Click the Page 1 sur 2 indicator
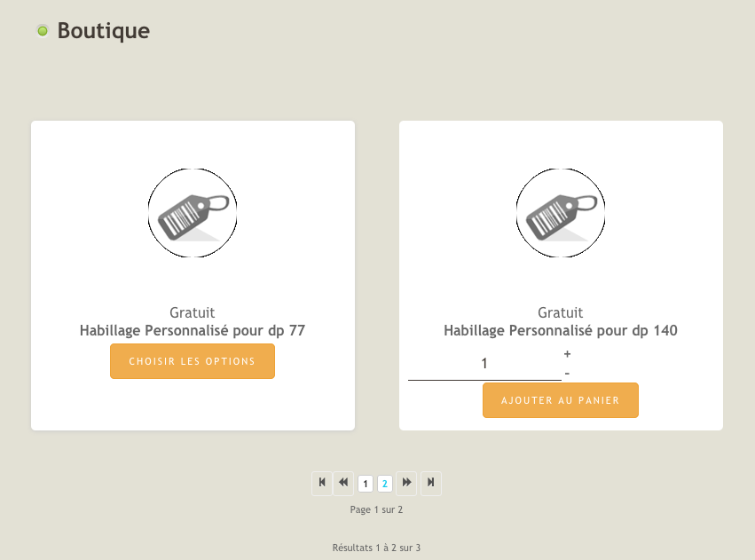Image resolution: width=755 pixels, height=560 pixels. (x=376, y=510)
